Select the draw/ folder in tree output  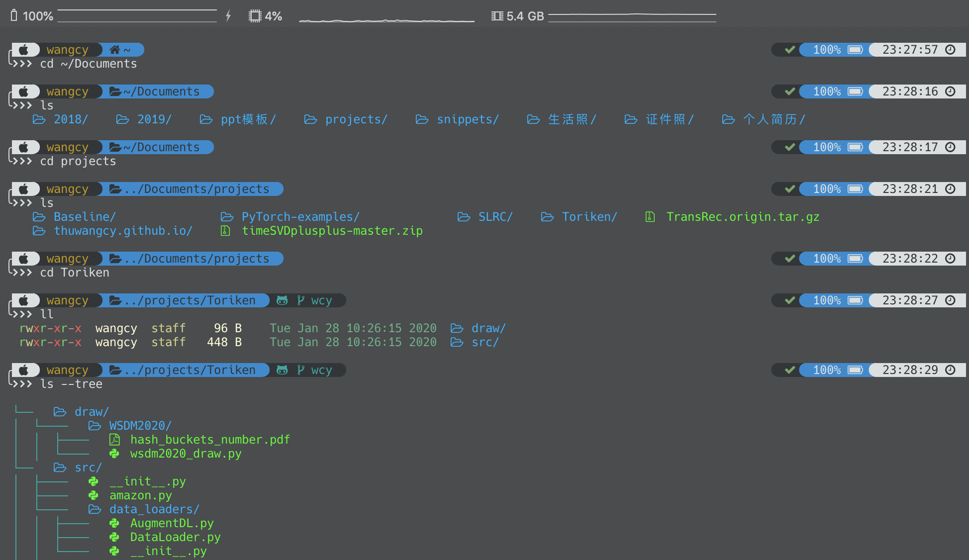(92, 412)
